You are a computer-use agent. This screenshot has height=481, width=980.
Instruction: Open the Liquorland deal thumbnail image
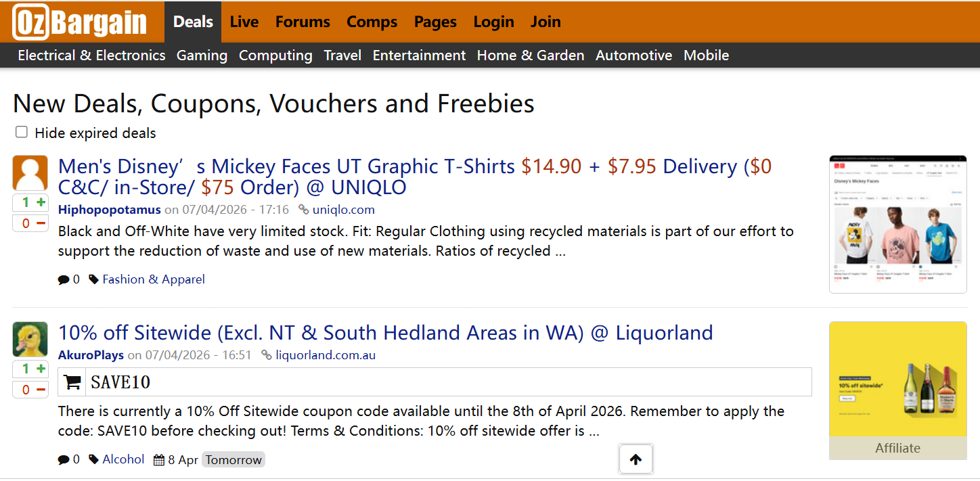coord(897,380)
